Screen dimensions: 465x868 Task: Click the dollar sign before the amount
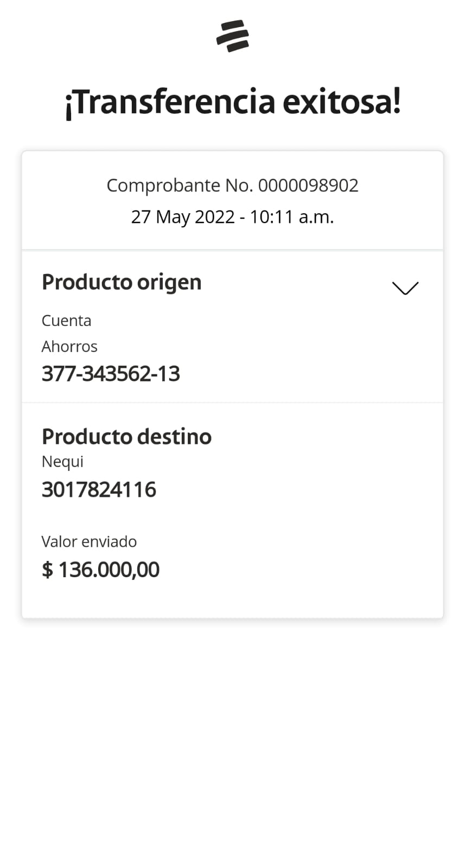pos(48,570)
